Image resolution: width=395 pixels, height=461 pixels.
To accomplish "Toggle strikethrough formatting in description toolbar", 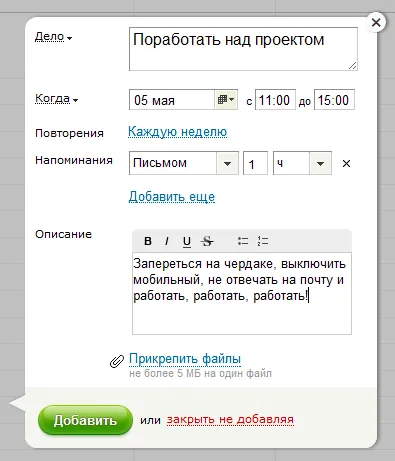I will (207, 241).
